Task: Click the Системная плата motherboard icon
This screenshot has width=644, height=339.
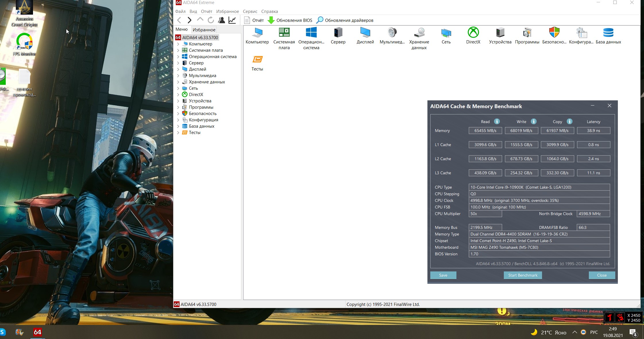Action: coord(284,33)
